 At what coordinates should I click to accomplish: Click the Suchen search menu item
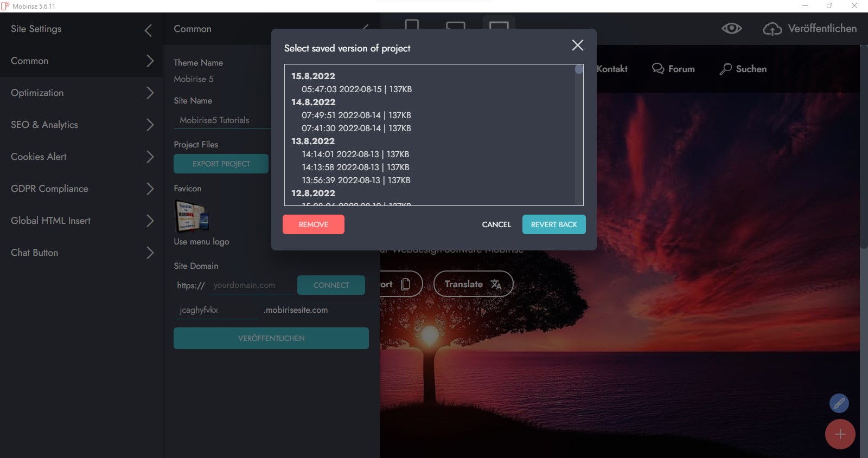pyautogui.click(x=743, y=69)
